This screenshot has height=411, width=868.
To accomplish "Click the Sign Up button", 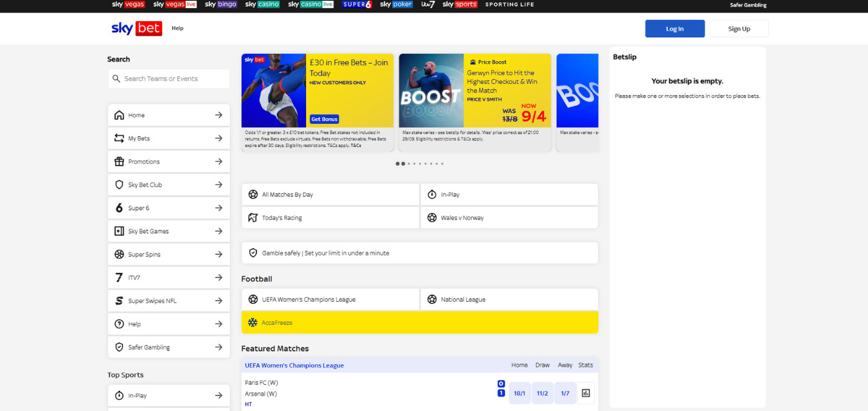I will (x=739, y=29).
